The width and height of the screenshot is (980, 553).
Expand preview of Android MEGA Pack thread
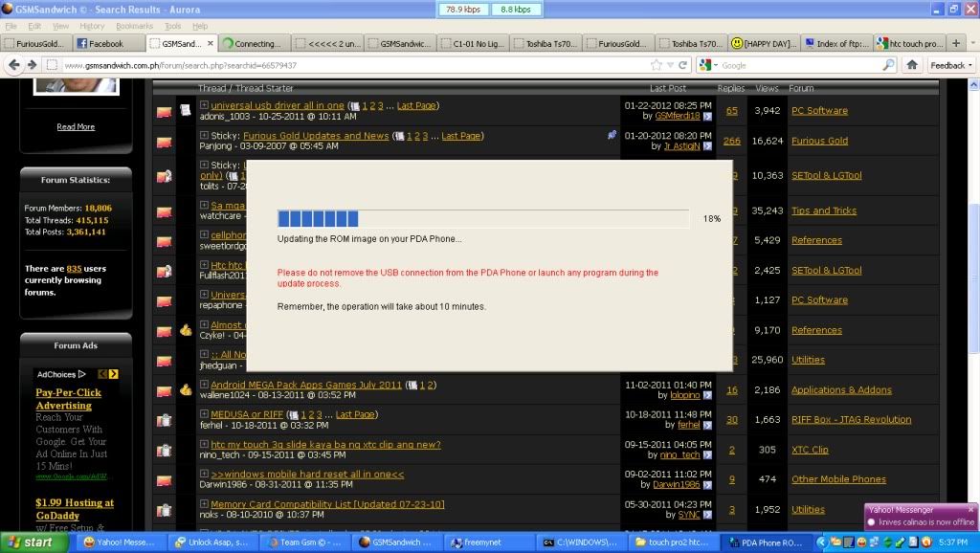pos(204,385)
